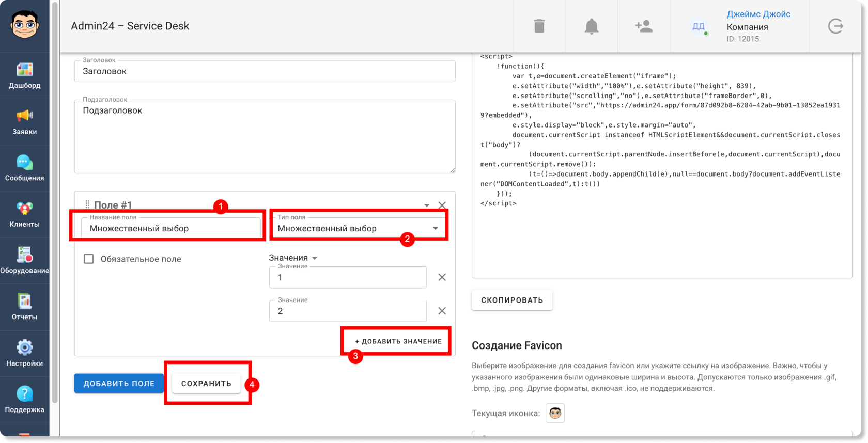This screenshot has width=868, height=443.
Task: Click the Компания label
Action: [x=748, y=27]
